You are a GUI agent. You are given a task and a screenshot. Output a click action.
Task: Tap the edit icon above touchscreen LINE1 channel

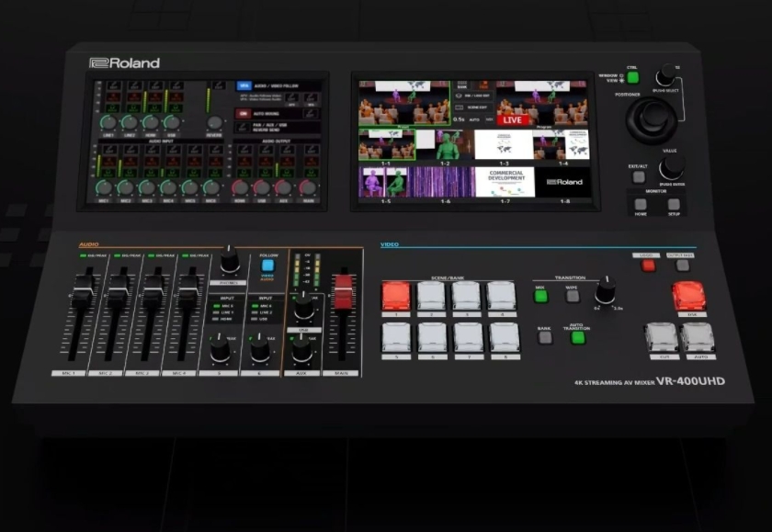pos(114,85)
